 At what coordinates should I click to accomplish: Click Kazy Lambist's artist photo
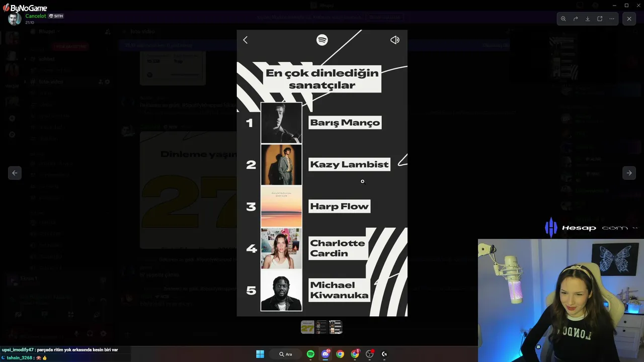281,165
